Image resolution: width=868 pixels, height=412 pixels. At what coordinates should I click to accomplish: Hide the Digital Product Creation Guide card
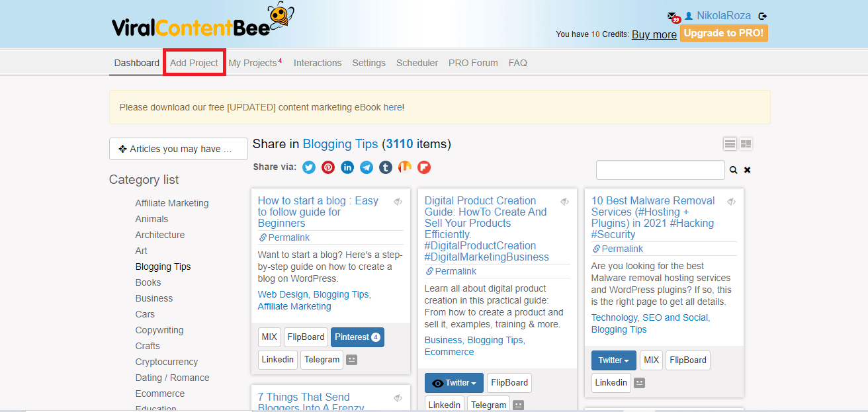(x=564, y=202)
